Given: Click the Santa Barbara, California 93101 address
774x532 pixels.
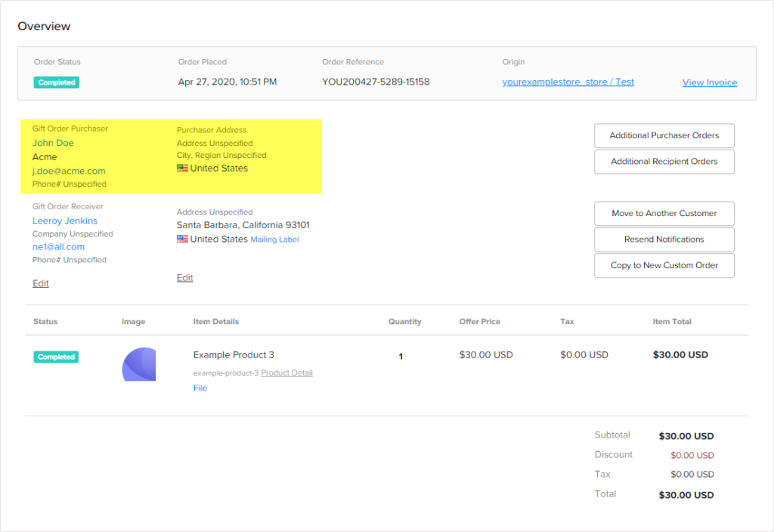Looking at the screenshot, I should 243,225.
